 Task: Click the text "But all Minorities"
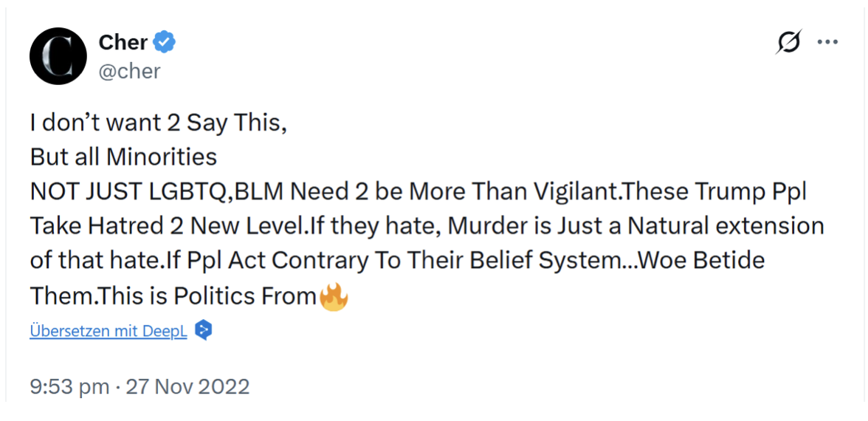point(123,157)
